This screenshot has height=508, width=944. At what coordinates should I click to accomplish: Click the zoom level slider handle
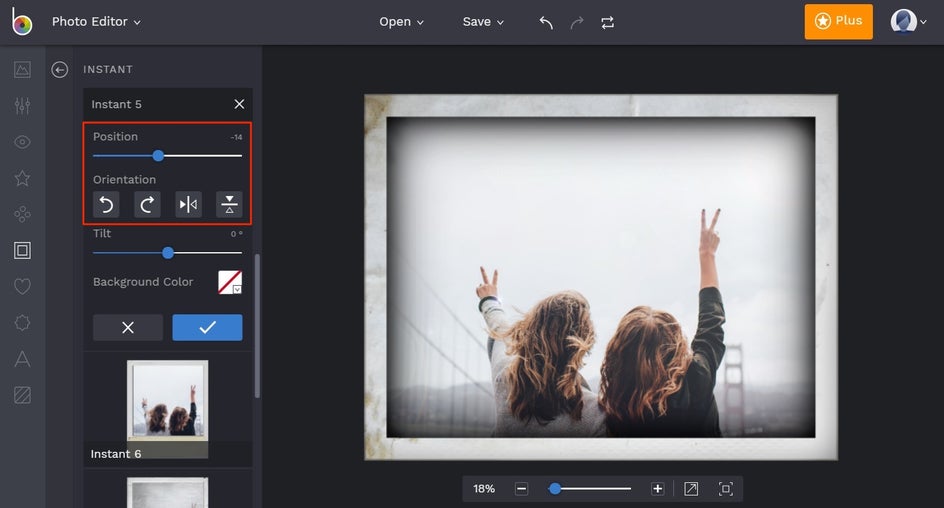[x=555, y=489]
